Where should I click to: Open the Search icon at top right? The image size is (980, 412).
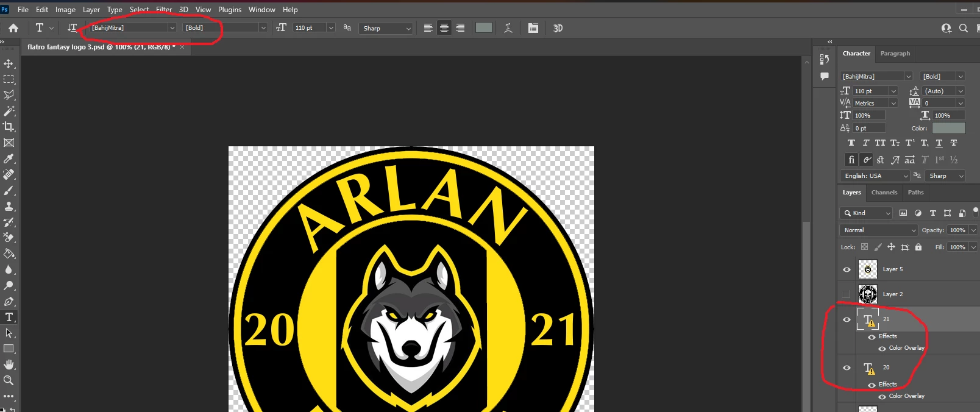(x=964, y=28)
